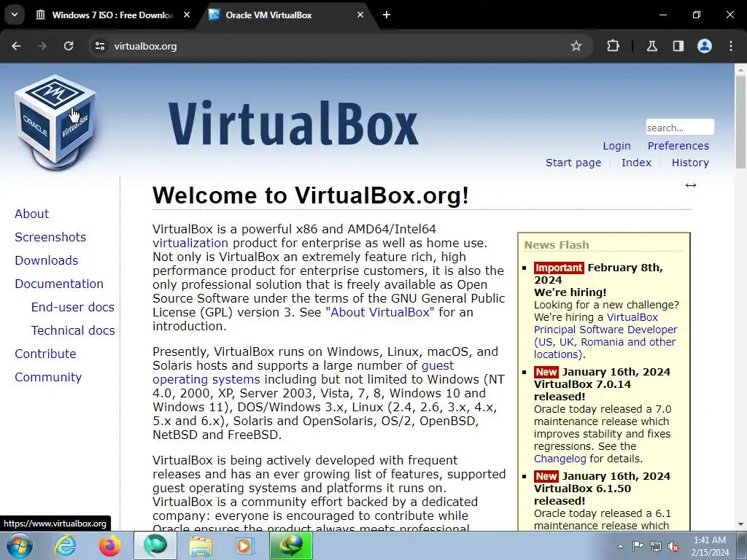Click the red Important news badge
The width and height of the screenshot is (747, 560).
558,268
